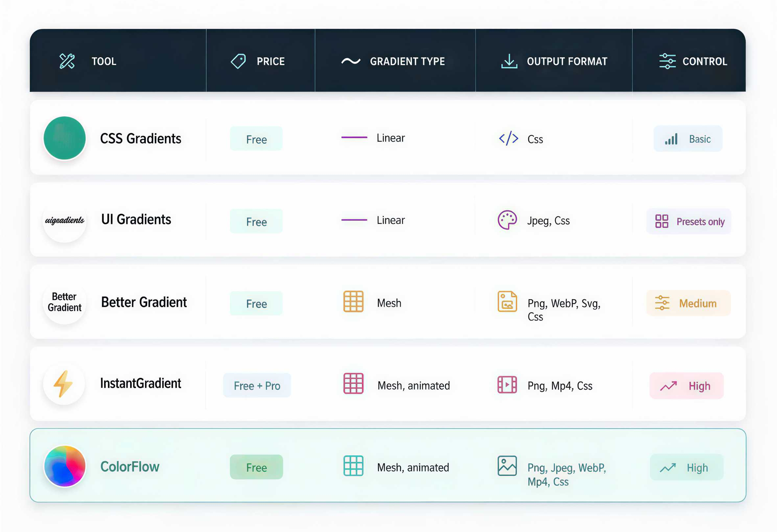Click the sliders icon in Medium badge

pos(662,303)
